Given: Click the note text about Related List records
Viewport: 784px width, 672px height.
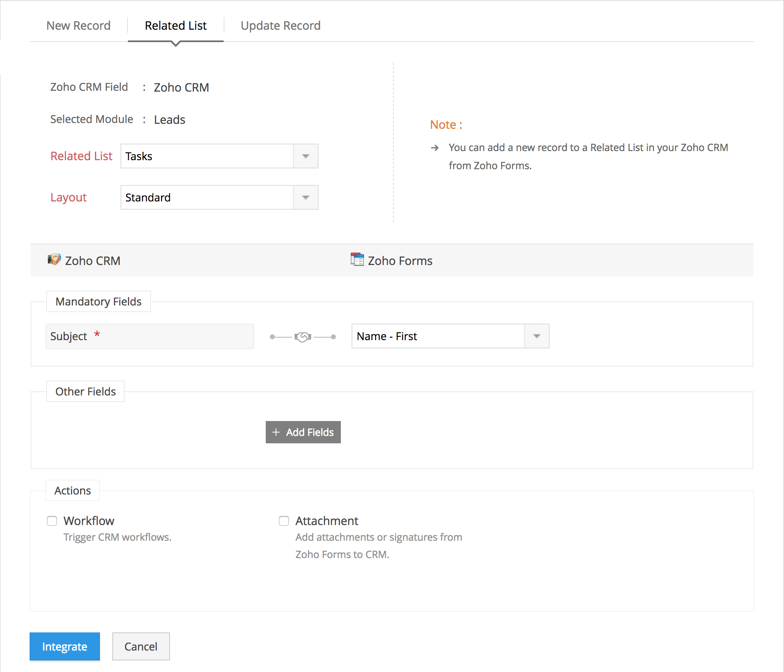Looking at the screenshot, I should point(588,156).
